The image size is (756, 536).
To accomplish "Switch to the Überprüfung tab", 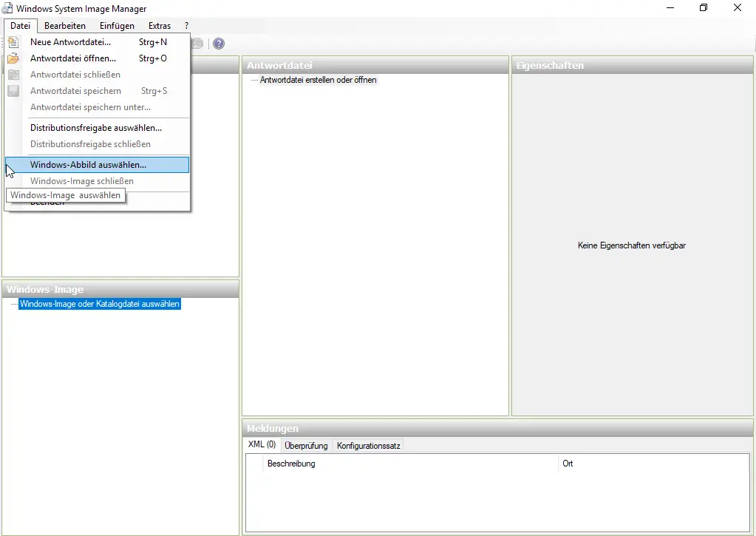I will point(306,446).
